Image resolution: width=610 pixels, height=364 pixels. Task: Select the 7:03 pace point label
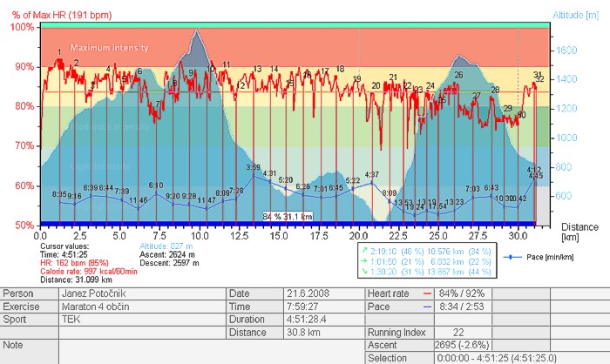(x=472, y=189)
